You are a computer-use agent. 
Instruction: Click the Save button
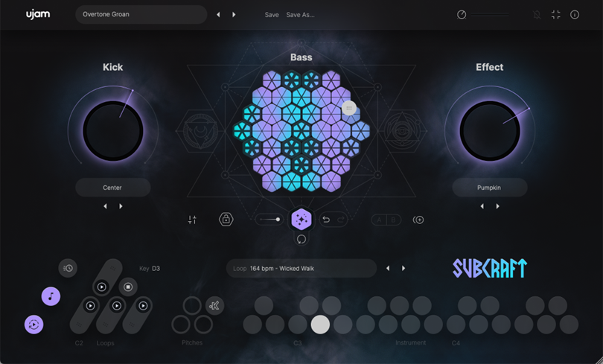tap(272, 15)
